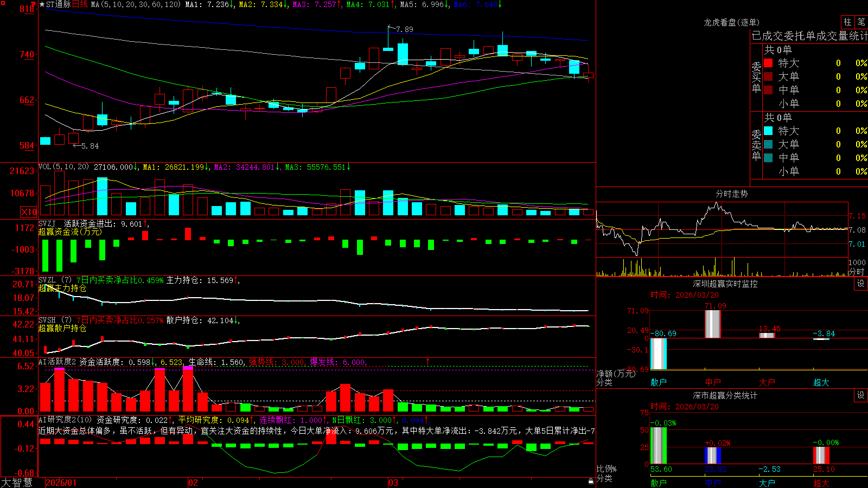Click the 03 month marker on timeline
This screenshot has height=488, width=868.
tap(393, 483)
